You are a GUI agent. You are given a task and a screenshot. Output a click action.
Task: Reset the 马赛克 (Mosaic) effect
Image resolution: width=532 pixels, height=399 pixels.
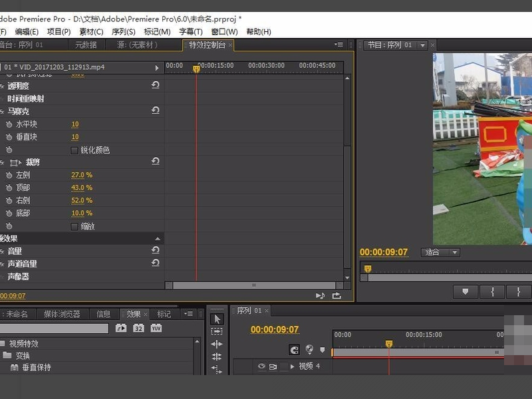[x=156, y=110]
